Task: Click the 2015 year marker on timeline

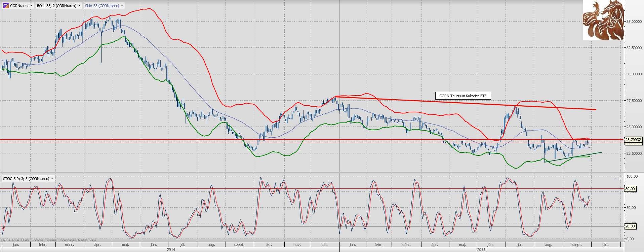Action: click(x=481, y=250)
